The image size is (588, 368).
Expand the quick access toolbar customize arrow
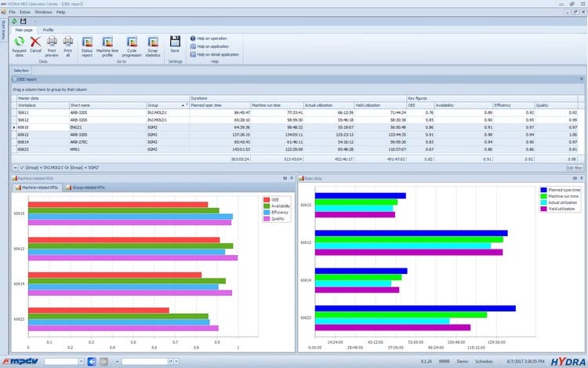[x=34, y=22]
